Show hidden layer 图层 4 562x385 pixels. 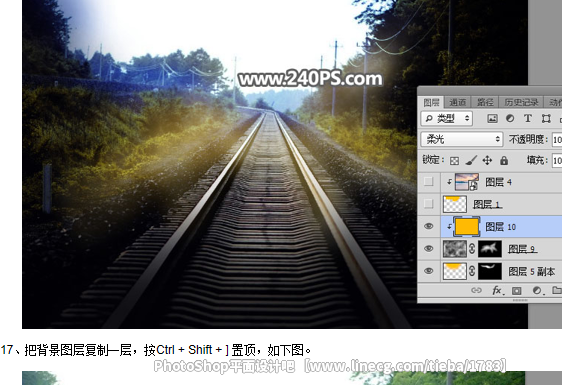[x=428, y=182]
